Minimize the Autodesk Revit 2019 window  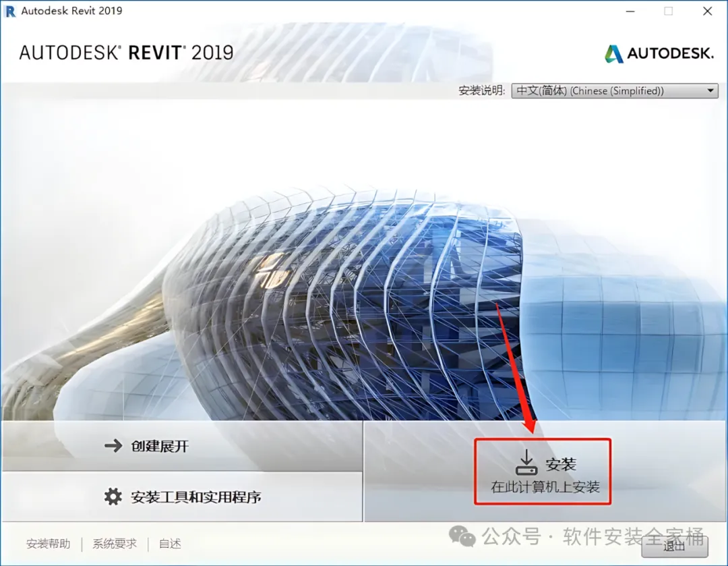630,11
